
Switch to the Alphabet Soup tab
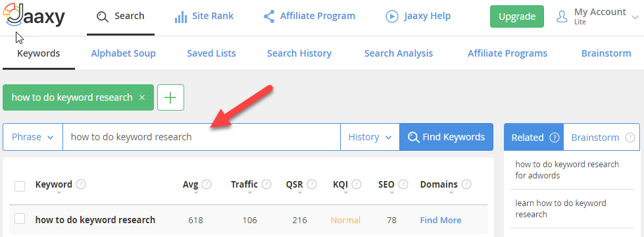[123, 53]
